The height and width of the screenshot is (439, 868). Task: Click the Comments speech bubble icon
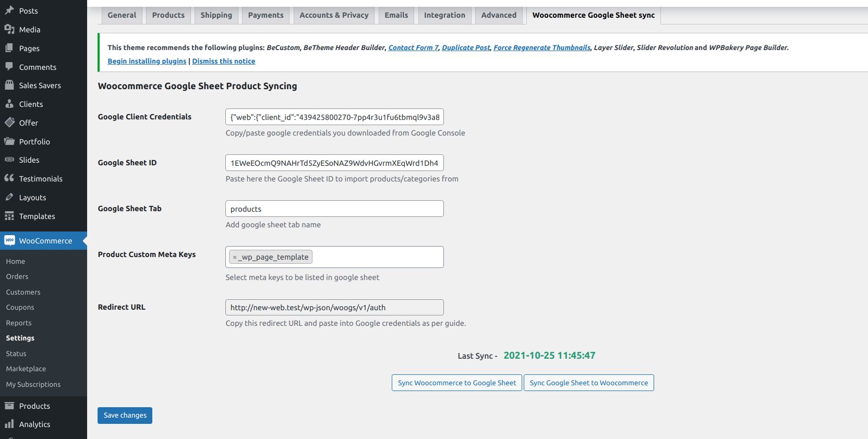(9, 67)
